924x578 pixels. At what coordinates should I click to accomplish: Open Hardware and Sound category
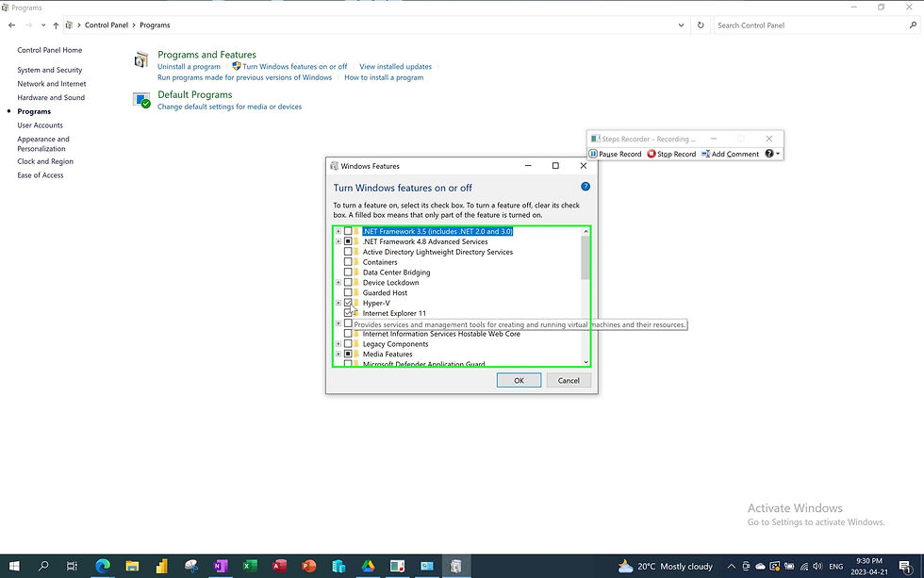point(51,98)
